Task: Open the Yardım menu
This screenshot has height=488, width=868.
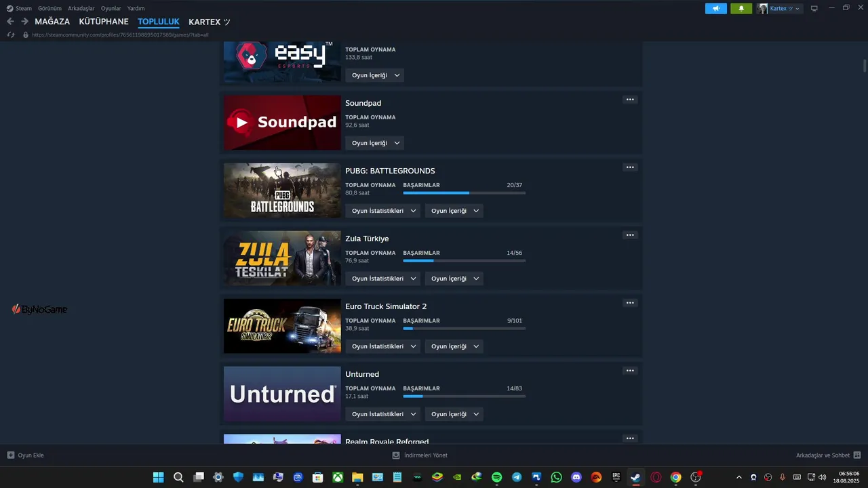Action: pos(136,8)
